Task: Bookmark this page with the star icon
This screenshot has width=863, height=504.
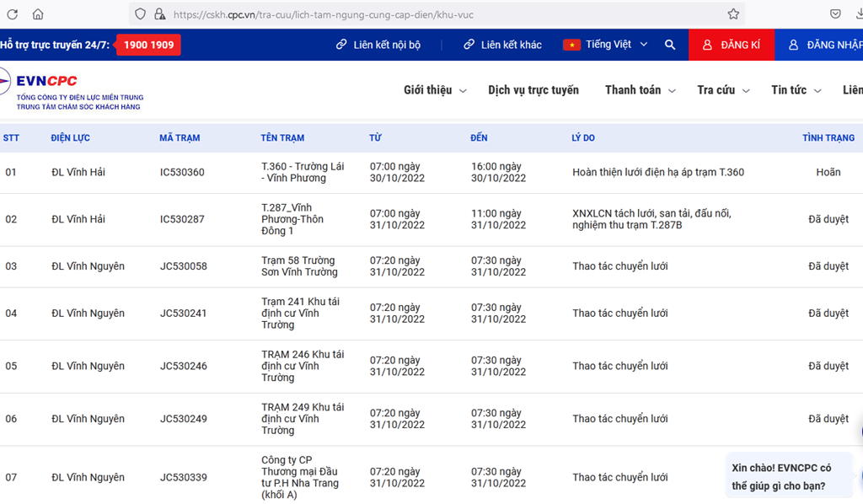Action: [733, 14]
